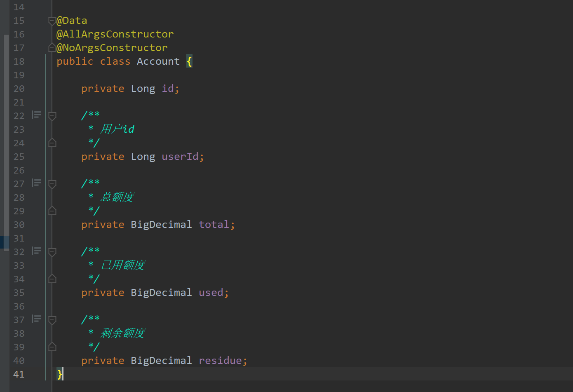
Task: Click the @AllArgsConstructor annotation
Action: [x=115, y=34]
